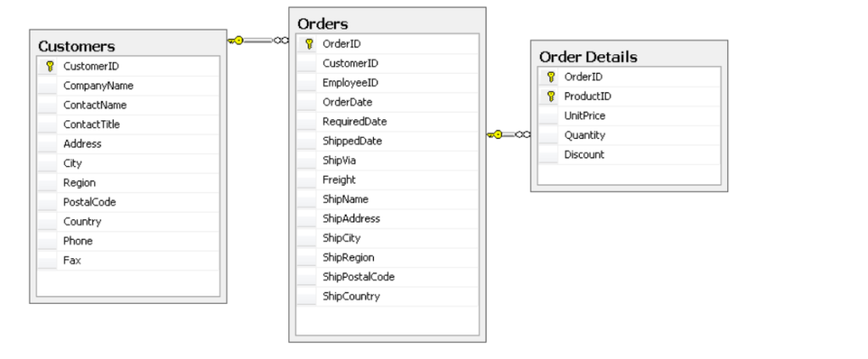Select CompanyName column in Customers table
Screen dimensions: 868x359
pyautogui.click(x=128, y=86)
